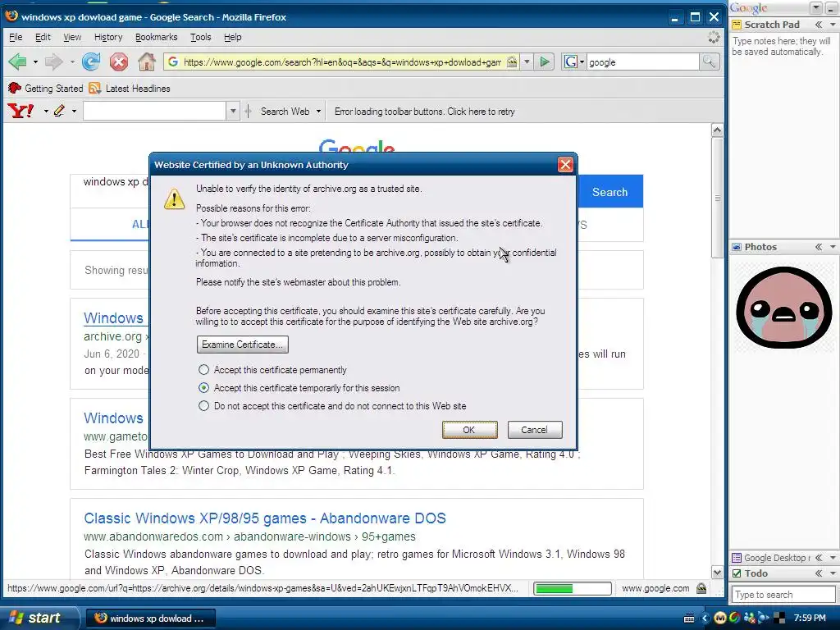Click the scrollbar down arrow
Viewport: 840px width, 630px height.
tap(717, 572)
